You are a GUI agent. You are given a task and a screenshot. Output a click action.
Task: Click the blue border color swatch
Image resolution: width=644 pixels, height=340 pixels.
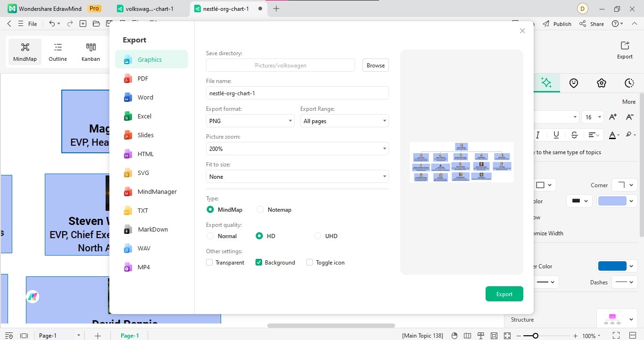612,266
